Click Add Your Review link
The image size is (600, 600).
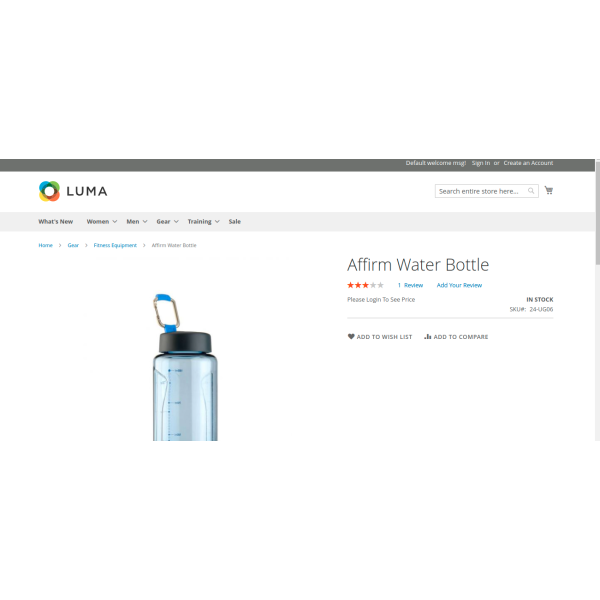click(x=459, y=285)
